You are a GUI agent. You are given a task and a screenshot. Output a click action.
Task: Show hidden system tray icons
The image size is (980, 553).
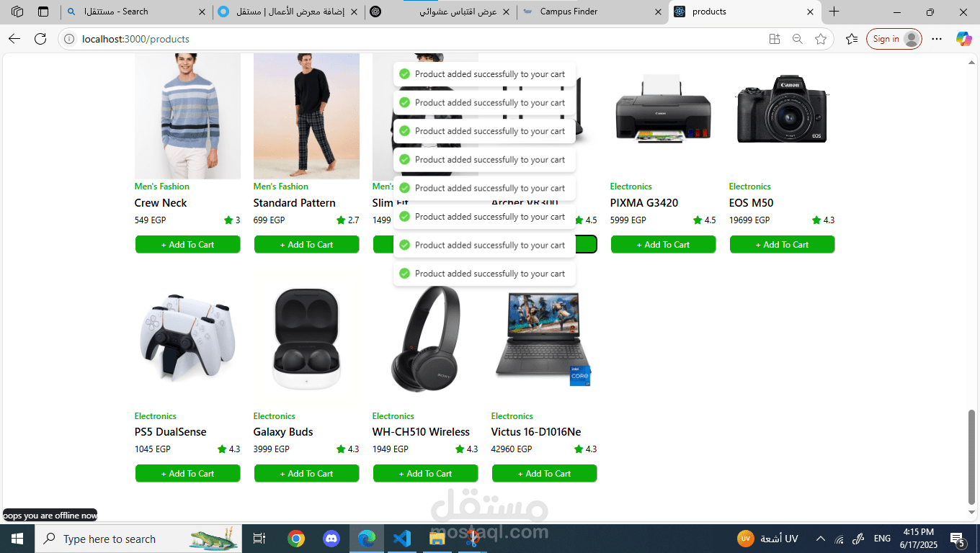[x=820, y=539]
